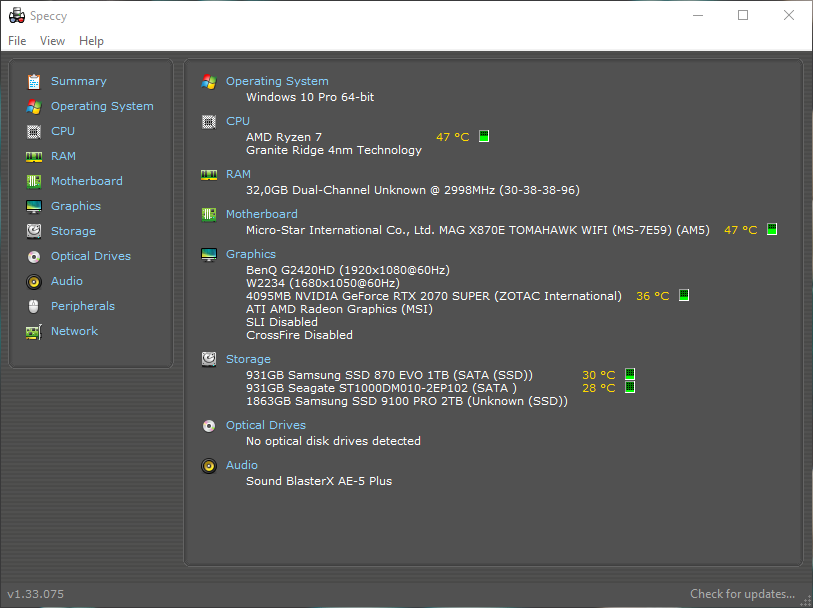Click the speaker icon beside Audio heading
Image resolution: width=813 pixels, height=608 pixels.
209,465
